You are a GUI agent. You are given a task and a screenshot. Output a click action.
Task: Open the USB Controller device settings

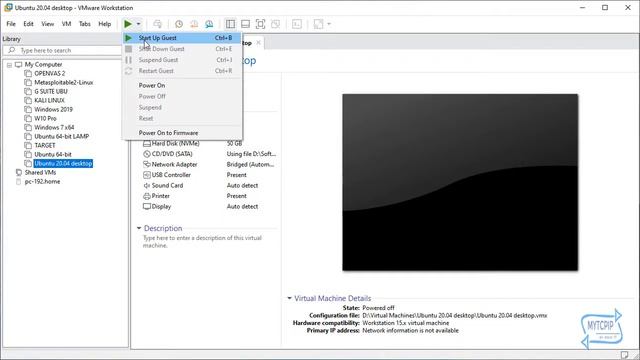tap(171, 175)
